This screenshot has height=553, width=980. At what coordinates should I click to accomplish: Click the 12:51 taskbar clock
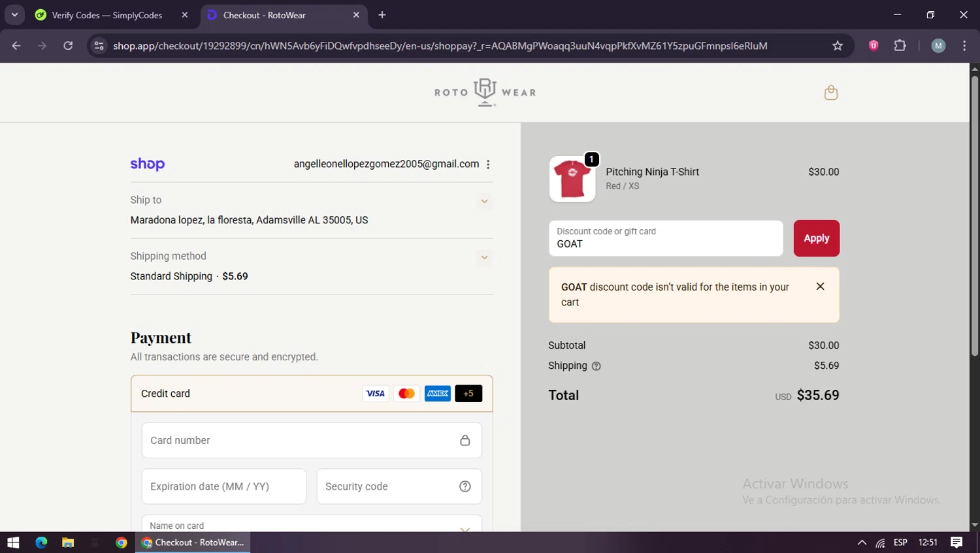928,543
